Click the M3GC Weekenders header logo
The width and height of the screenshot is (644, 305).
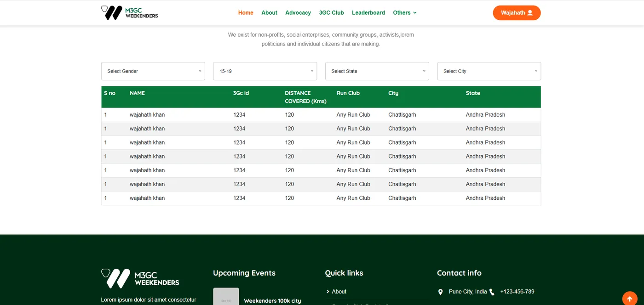point(129,13)
